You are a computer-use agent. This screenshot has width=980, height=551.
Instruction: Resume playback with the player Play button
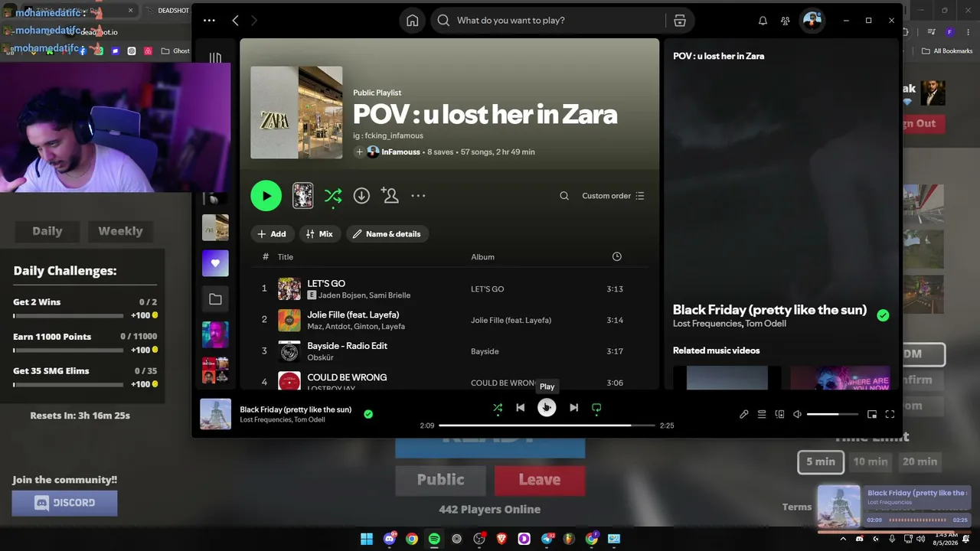547,408
